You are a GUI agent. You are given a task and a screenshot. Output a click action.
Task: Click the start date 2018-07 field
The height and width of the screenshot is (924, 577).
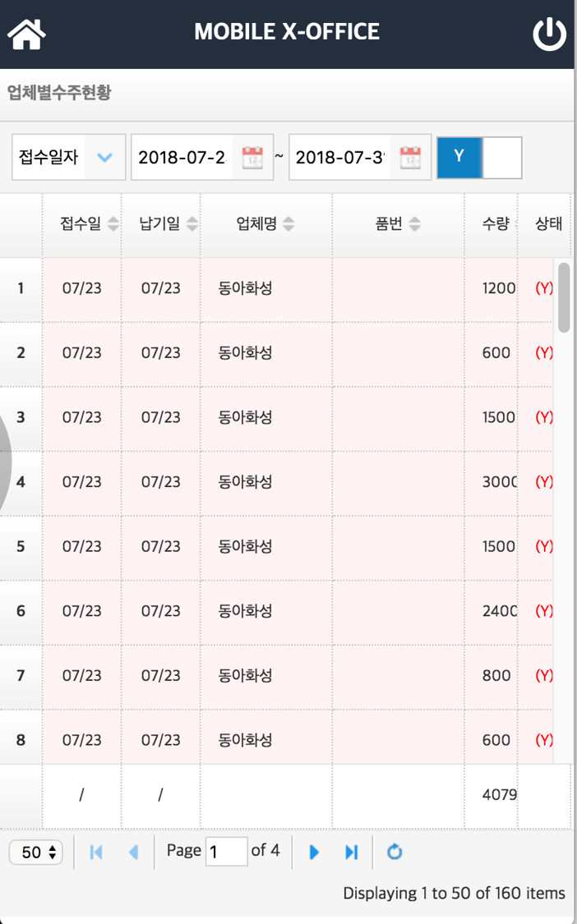tap(182, 158)
